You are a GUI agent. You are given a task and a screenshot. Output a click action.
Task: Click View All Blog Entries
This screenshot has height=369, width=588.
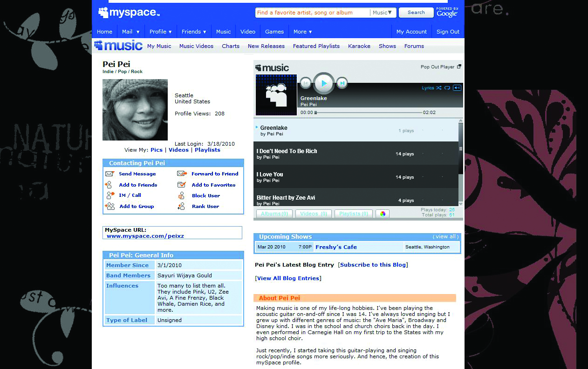click(x=288, y=278)
